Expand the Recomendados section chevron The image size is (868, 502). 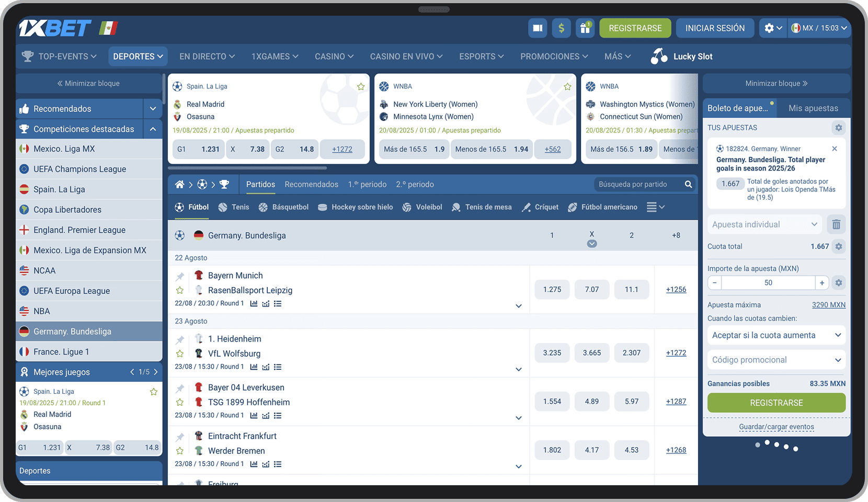[x=153, y=109]
